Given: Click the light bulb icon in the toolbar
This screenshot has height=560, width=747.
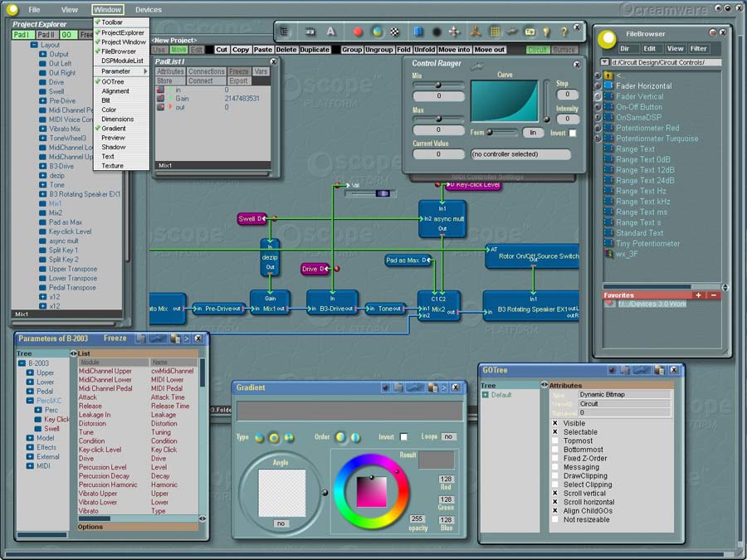Looking at the screenshot, I should [x=547, y=32].
